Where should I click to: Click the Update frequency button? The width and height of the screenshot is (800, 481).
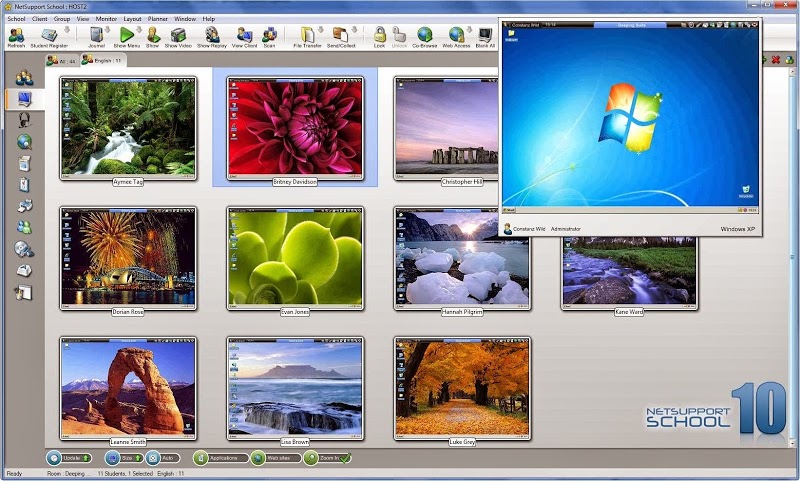tap(69, 458)
